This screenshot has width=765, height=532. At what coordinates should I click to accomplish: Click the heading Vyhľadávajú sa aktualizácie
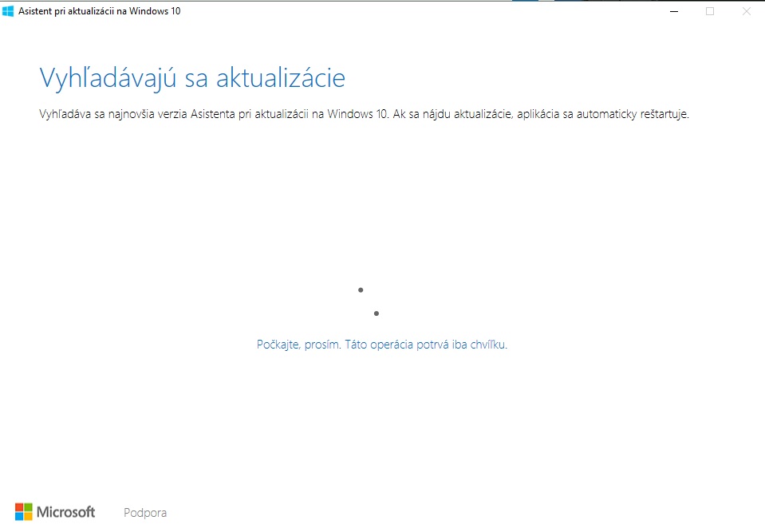coord(192,78)
